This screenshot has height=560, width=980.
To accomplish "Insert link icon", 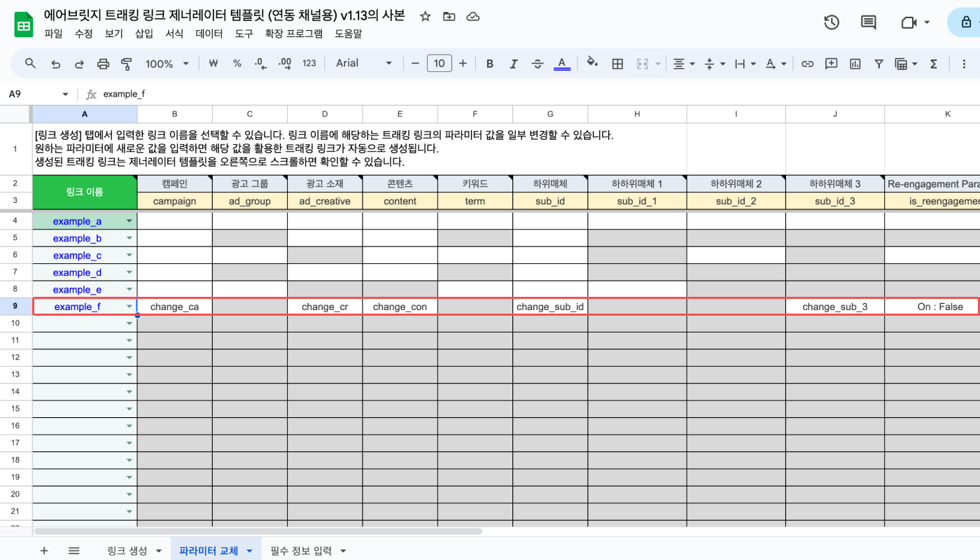I will (807, 64).
